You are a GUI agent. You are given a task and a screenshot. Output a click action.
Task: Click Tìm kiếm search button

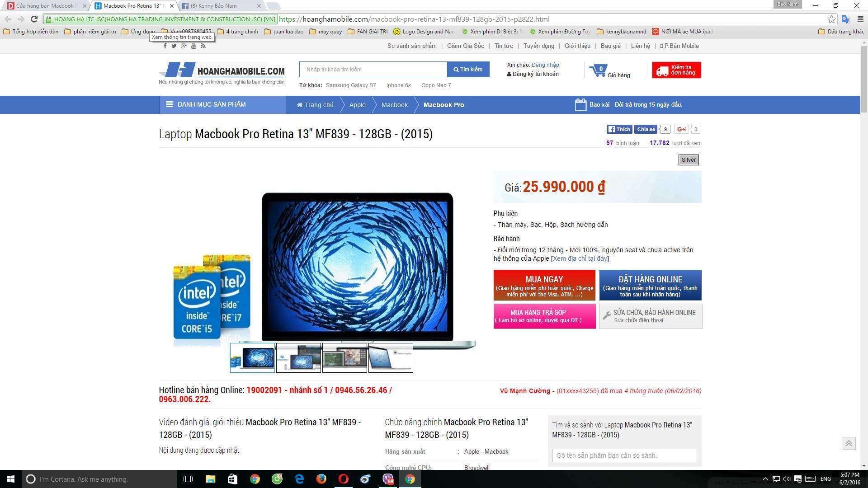(468, 69)
